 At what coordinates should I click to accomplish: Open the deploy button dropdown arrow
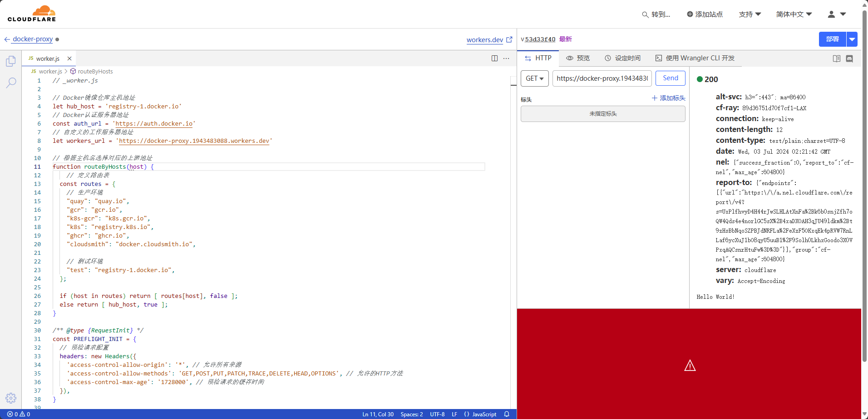coord(852,39)
